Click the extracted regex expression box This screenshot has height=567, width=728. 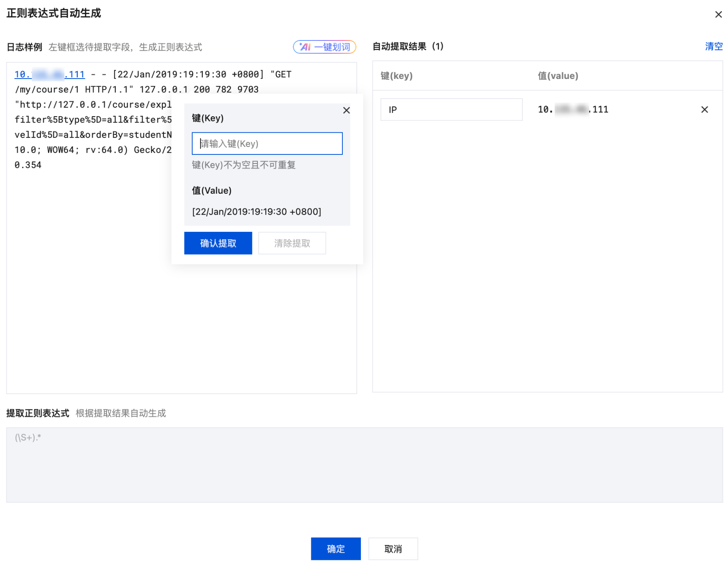click(364, 465)
